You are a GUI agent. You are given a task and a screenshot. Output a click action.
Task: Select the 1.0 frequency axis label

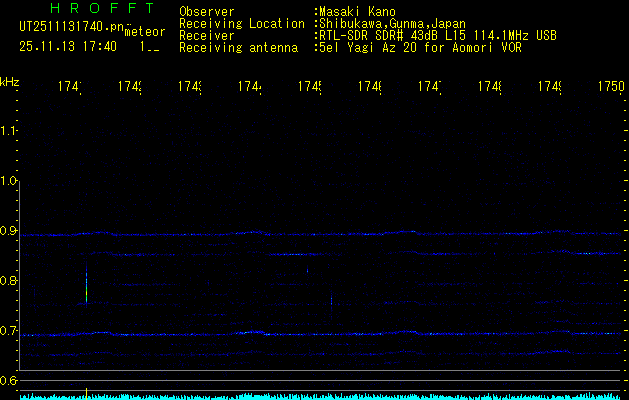pyautogui.click(x=9, y=181)
